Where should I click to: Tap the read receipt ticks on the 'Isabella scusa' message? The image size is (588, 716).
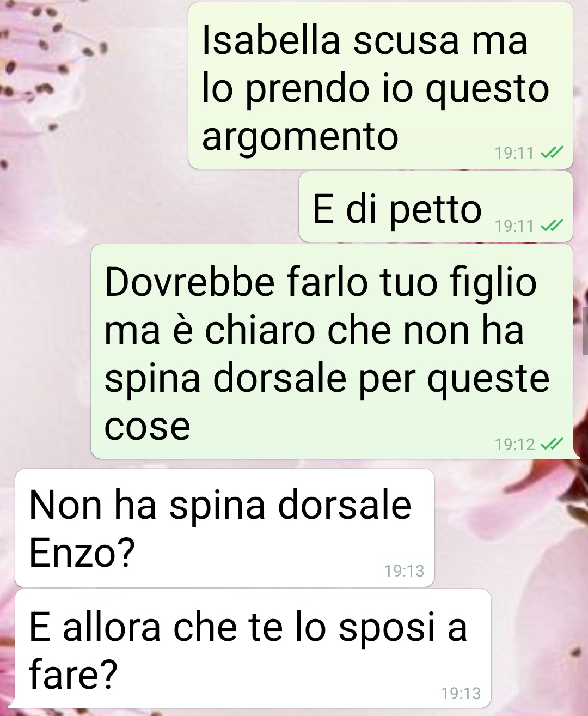(x=552, y=152)
